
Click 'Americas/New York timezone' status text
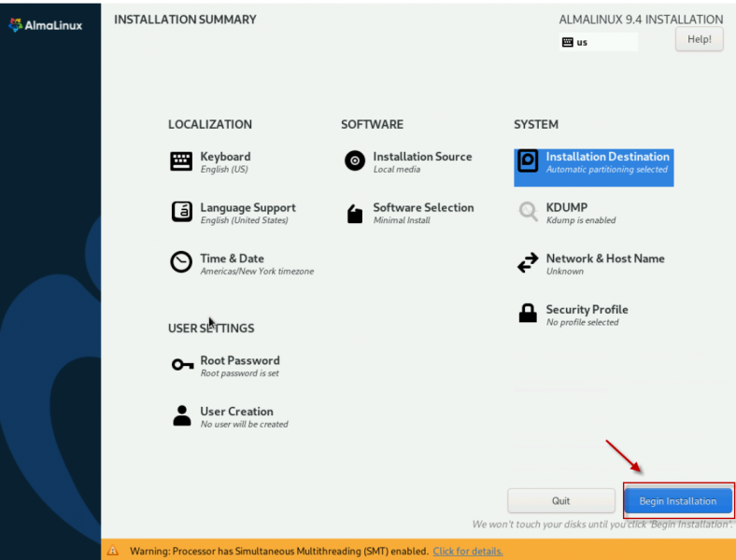coord(257,272)
